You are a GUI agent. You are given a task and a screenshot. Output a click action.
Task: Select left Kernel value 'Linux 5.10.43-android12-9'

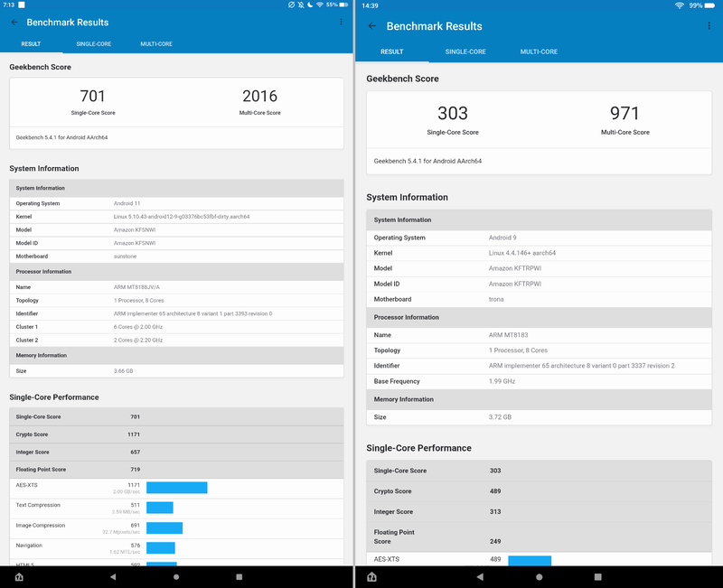click(x=182, y=217)
